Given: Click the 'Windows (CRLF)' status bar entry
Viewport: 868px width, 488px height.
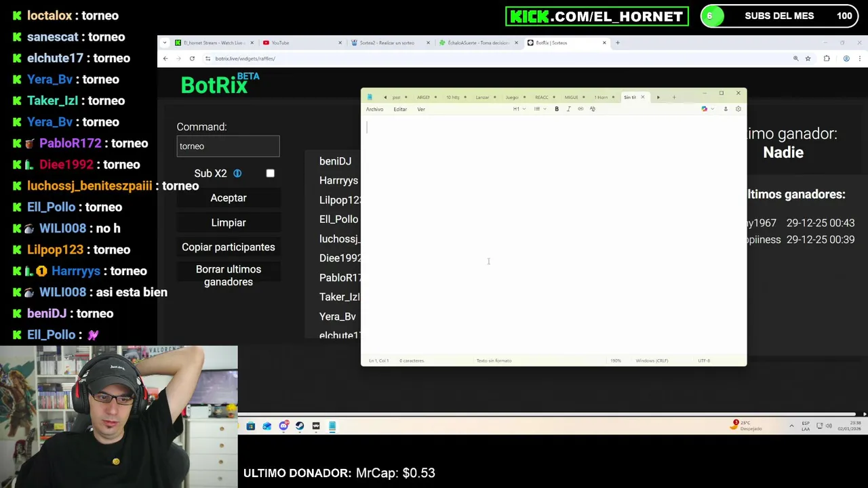Looking at the screenshot, I should click(652, 361).
